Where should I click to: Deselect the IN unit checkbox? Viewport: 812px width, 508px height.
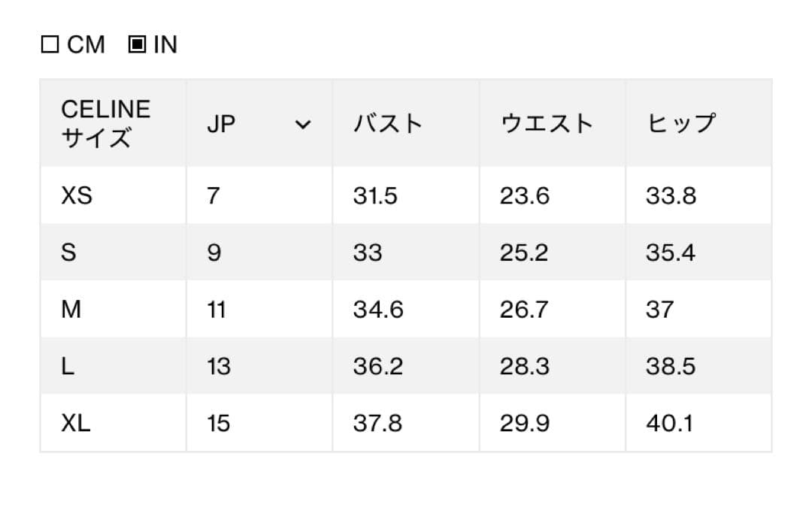point(138,44)
